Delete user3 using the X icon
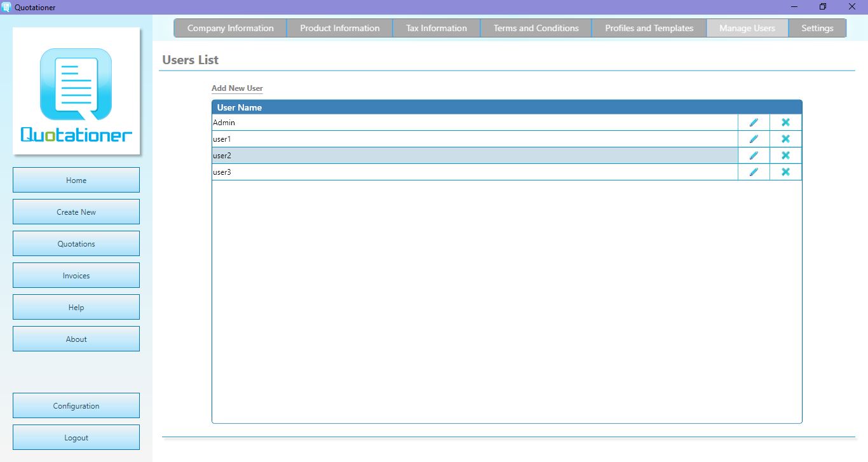The width and height of the screenshot is (868, 462). coord(785,172)
